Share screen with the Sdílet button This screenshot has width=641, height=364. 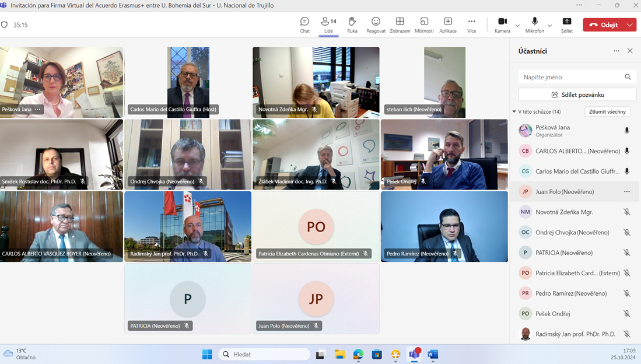(x=566, y=25)
